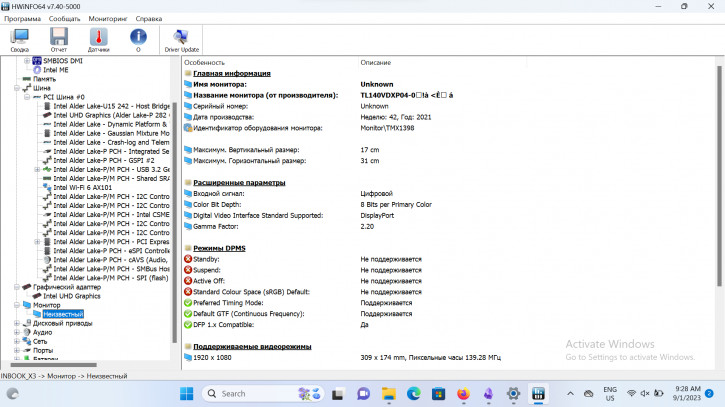Launch Driver Update toolbar icon

point(181,40)
